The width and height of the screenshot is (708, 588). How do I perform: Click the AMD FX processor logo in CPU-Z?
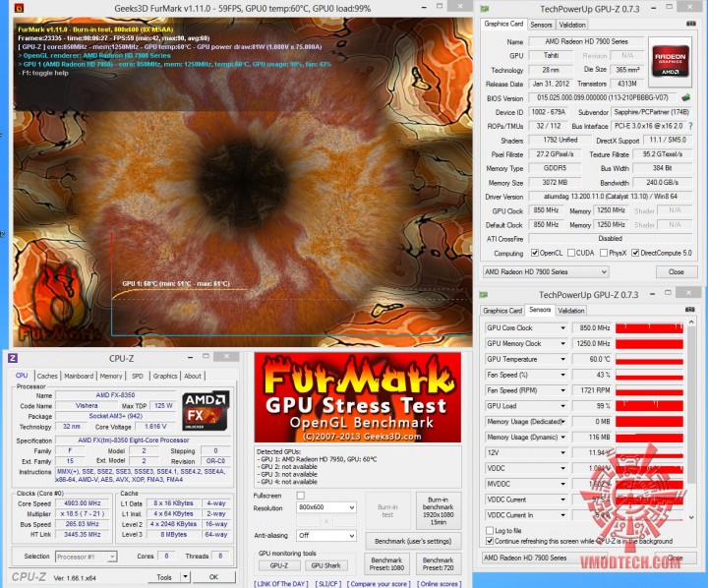click(206, 411)
